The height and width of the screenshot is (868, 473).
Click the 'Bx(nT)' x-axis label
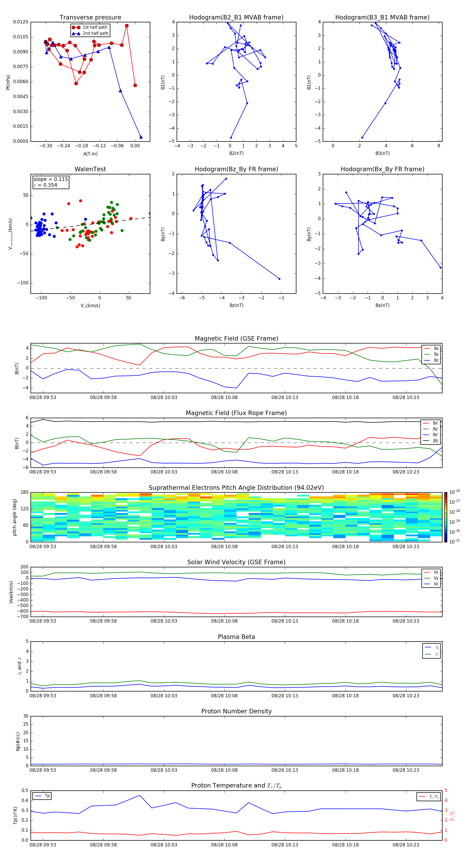(382, 305)
